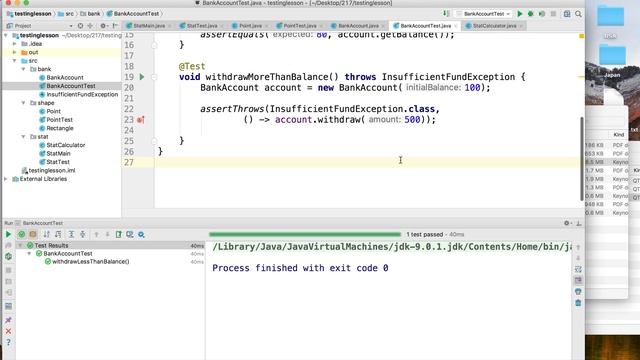The width and height of the screenshot is (640, 360).
Task: Open Run panel settings gear icon
Action: [567, 223]
